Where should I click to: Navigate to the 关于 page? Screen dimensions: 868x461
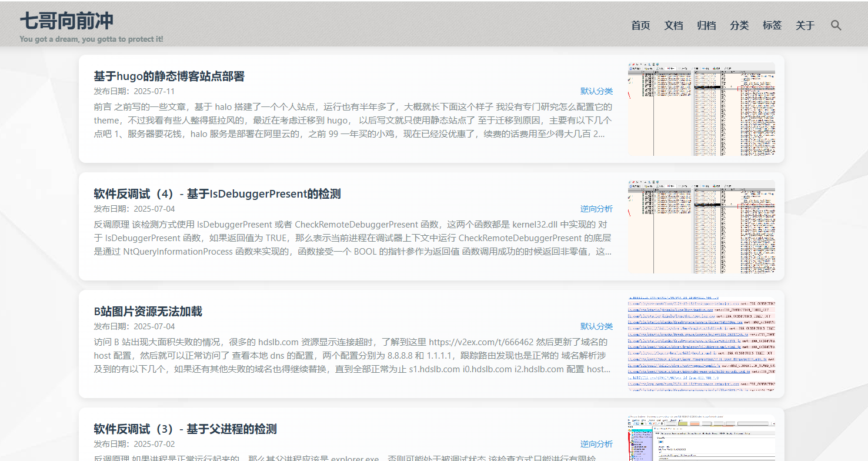tap(805, 25)
